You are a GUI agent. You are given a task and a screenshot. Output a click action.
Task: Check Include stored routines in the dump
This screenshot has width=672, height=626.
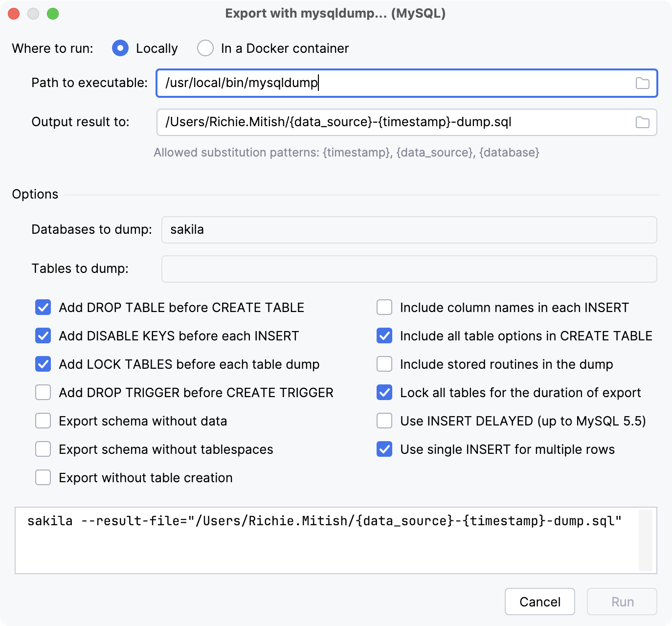(384, 364)
